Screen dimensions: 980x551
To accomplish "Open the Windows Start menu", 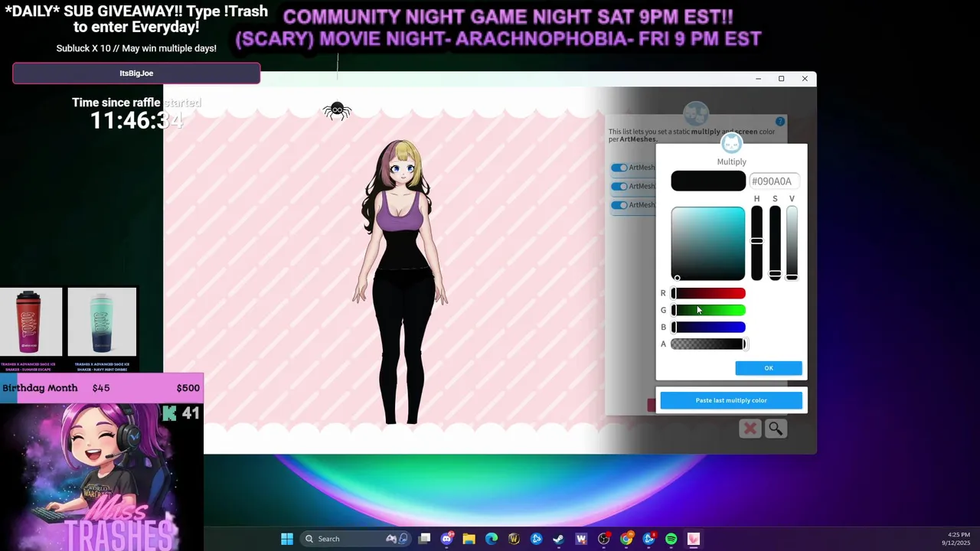I will (x=287, y=539).
